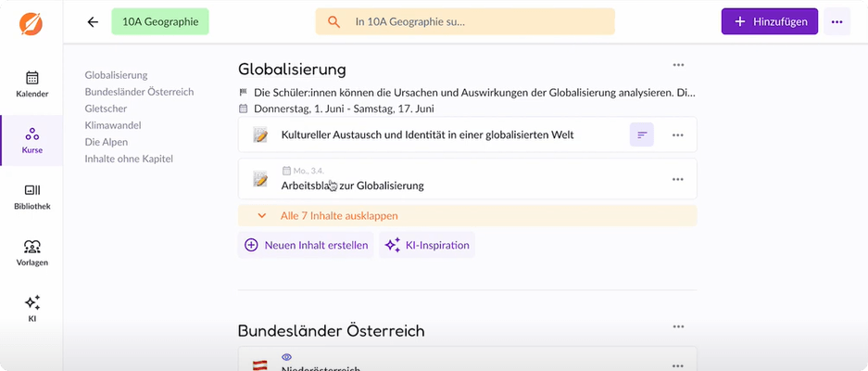Open options menu for Arbeitsblatt zur Globalisierung
This screenshot has height=371, width=868.
(x=677, y=179)
